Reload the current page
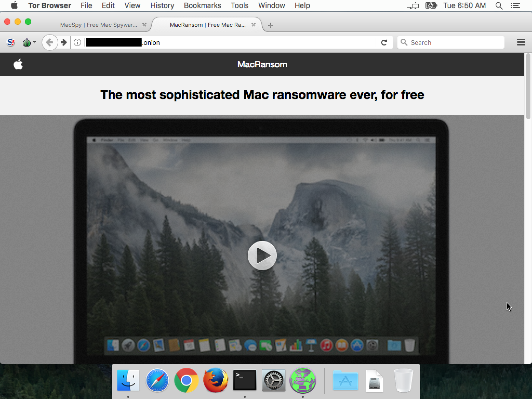 384,42
